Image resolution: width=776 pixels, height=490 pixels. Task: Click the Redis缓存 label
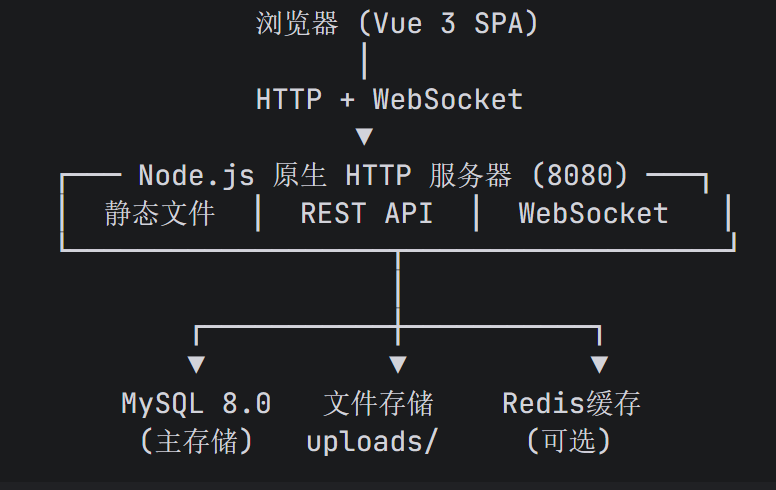click(572, 403)
